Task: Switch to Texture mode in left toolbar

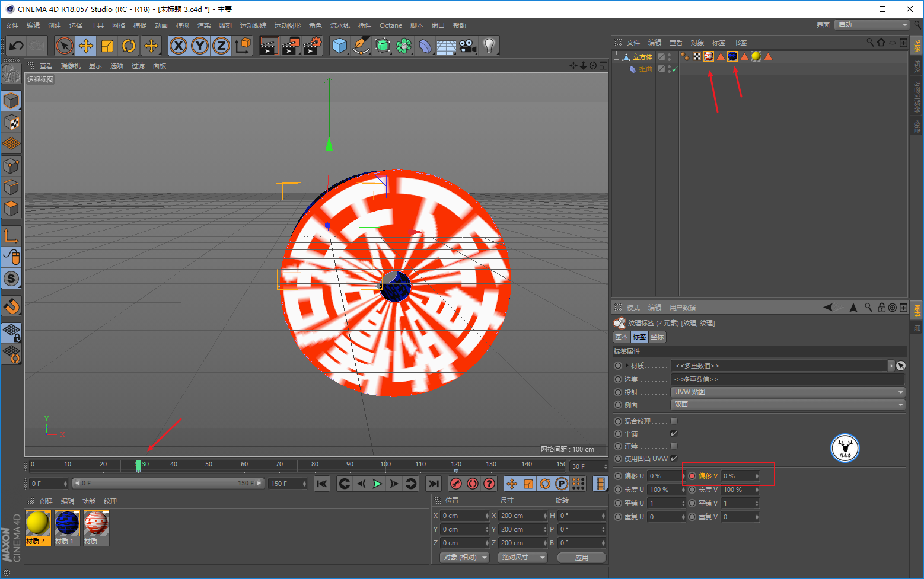Action: click(x=11, y=123)
